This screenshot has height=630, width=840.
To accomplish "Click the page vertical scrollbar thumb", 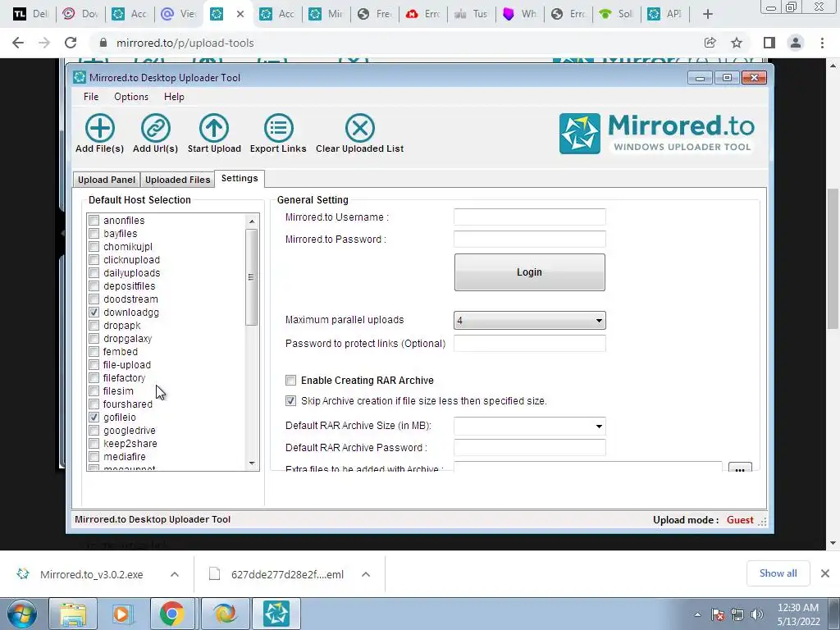I will click(833, 259).
